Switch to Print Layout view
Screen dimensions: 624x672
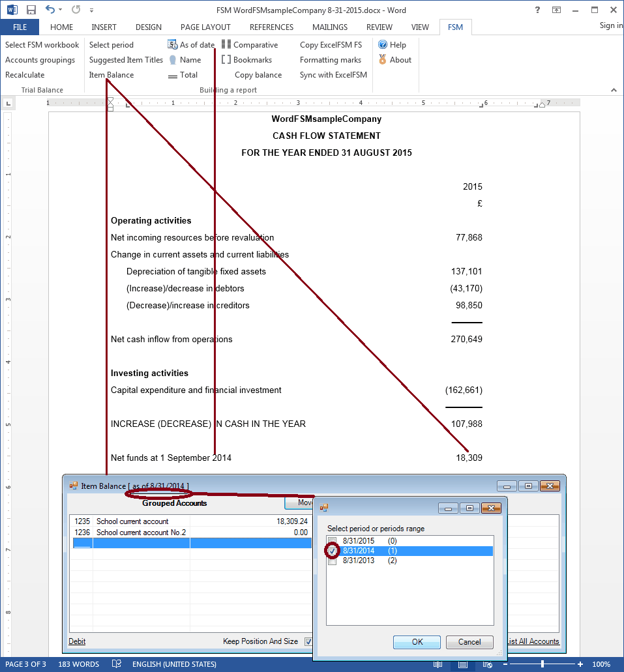pyautogui.click(x=463, y=664)
